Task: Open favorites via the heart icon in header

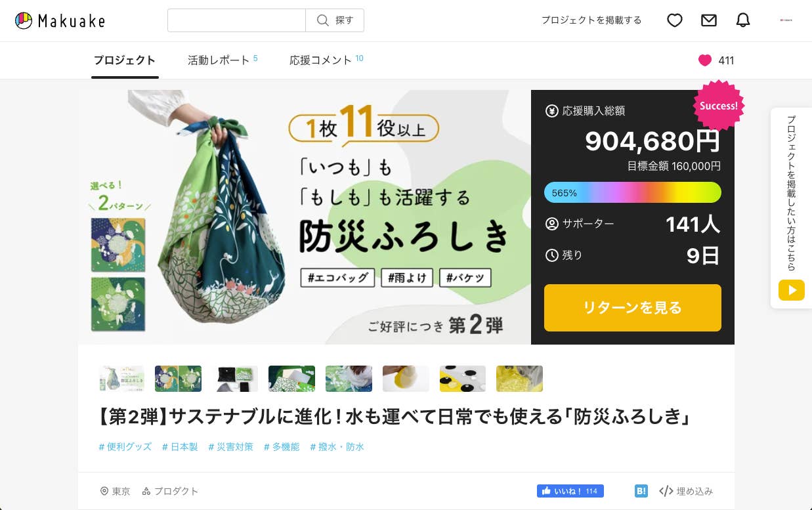Action: (675, 20)
